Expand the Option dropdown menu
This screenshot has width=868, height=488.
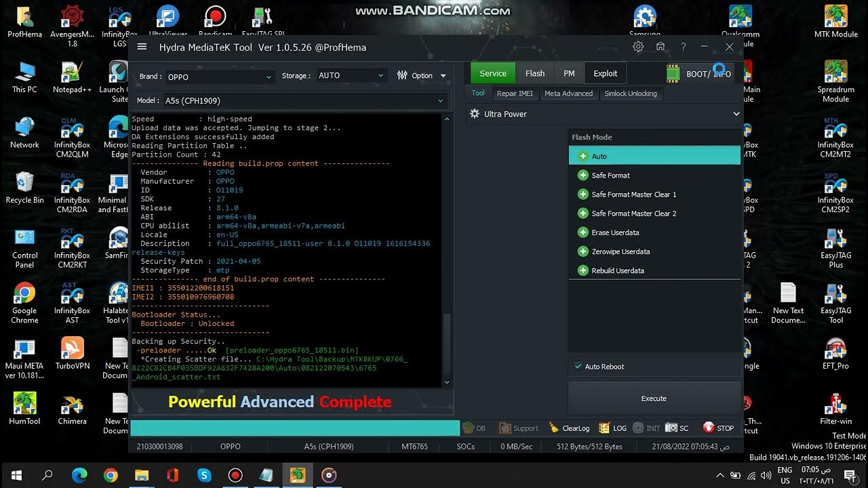pyautogui.click(x=422, y=75)
